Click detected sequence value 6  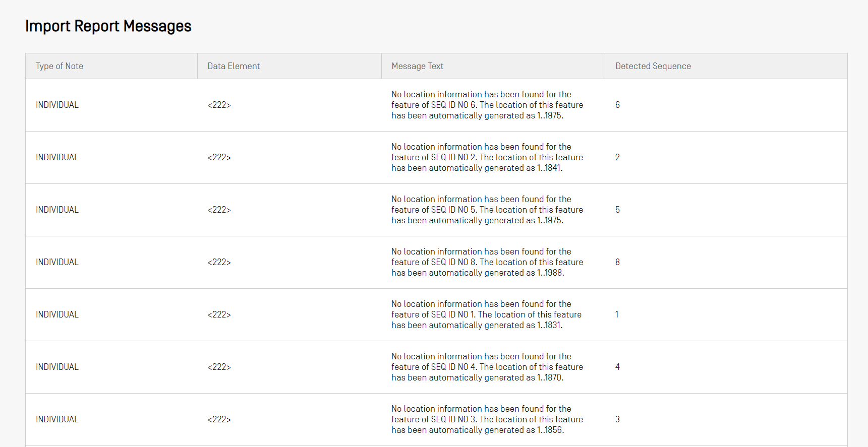(x=617, y=105)
